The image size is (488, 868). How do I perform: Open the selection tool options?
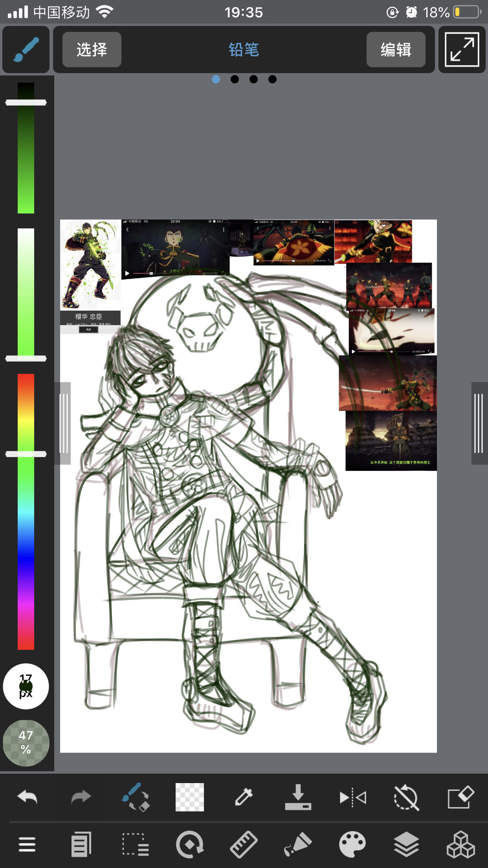[x=135, y=844]
